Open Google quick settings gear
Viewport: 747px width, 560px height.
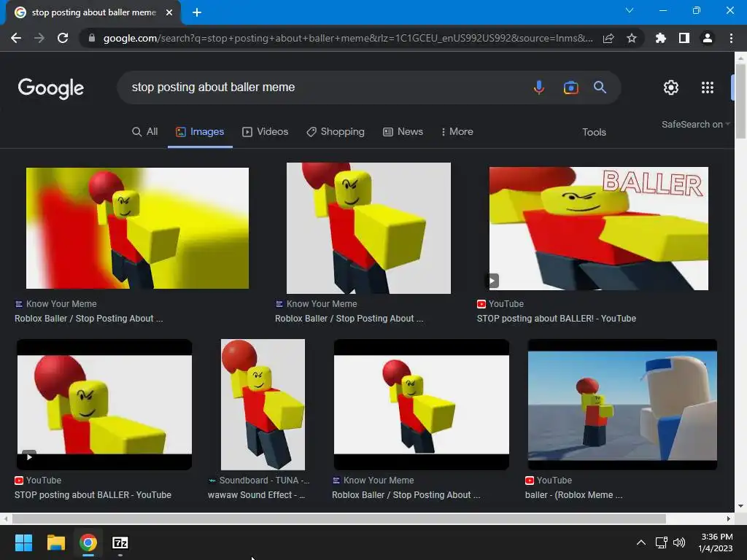[671, 87]
